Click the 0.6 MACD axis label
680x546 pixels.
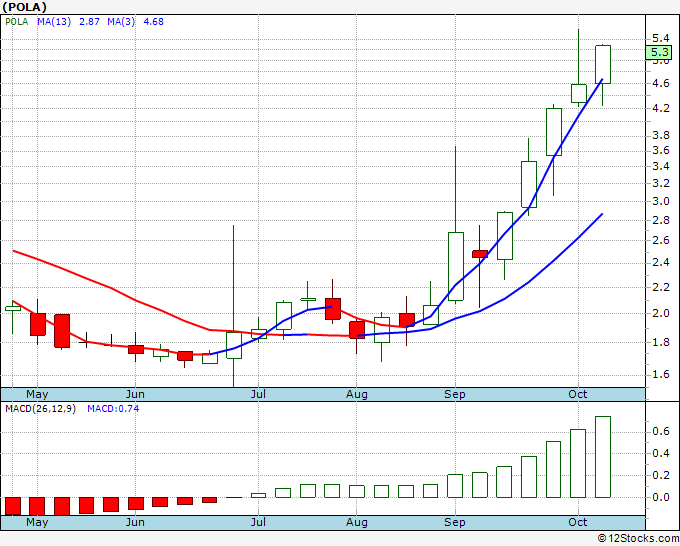click(659, 431)
